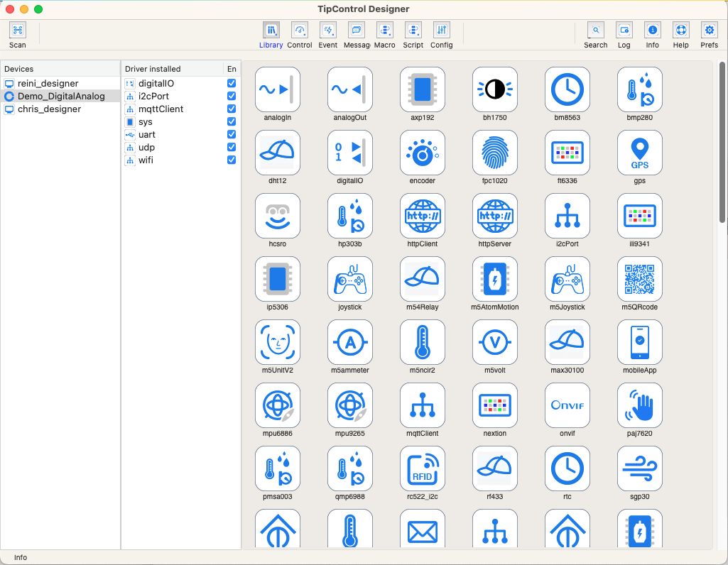728x565 pixels.
Task: Click the library vertical scrollbar
Action: 722,142
